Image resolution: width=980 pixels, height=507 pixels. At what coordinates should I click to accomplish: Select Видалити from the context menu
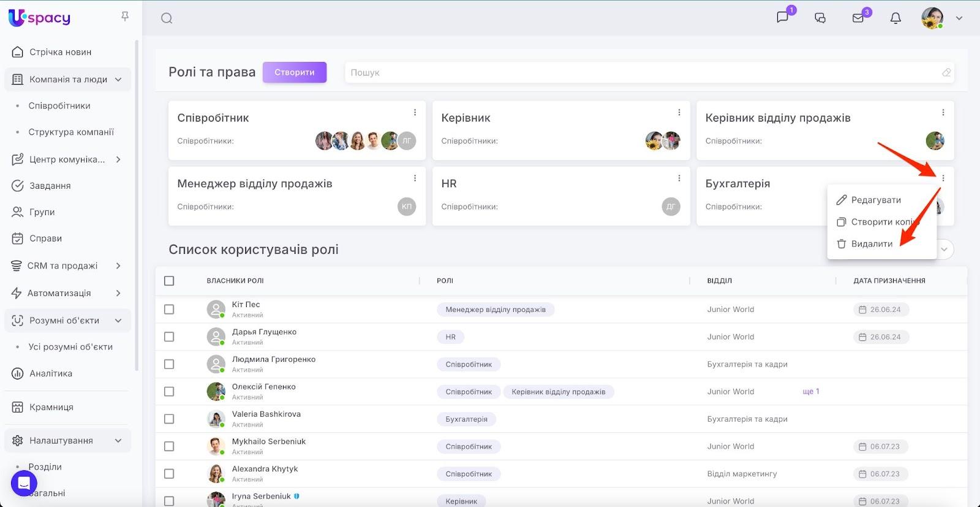[x=871, y=244]
